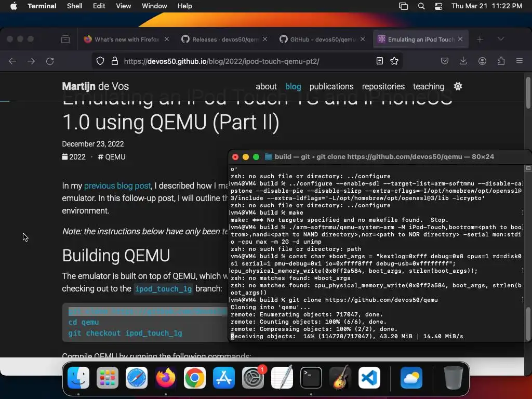Open a new Firefox tab
This screenshot has height=399, width=532.
pyautogui.click(x=480, y=39)
